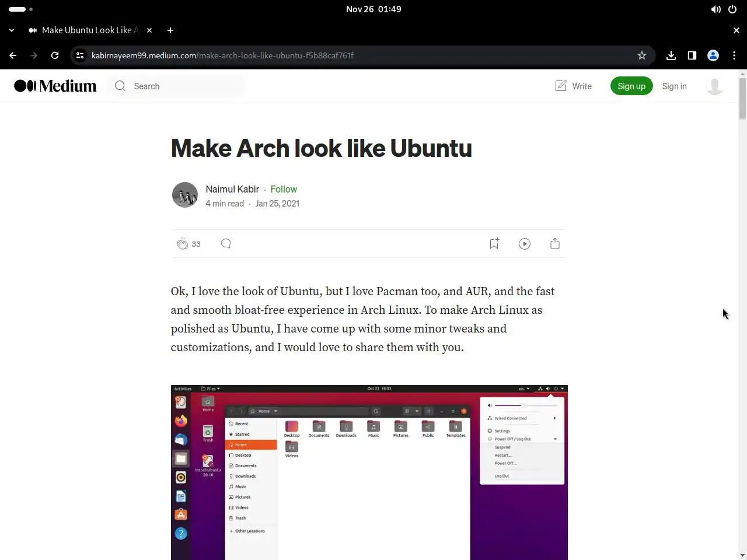Click the scrollbar down arrow
This screenshot has height=560, width=747.
[x=742, y=555]
